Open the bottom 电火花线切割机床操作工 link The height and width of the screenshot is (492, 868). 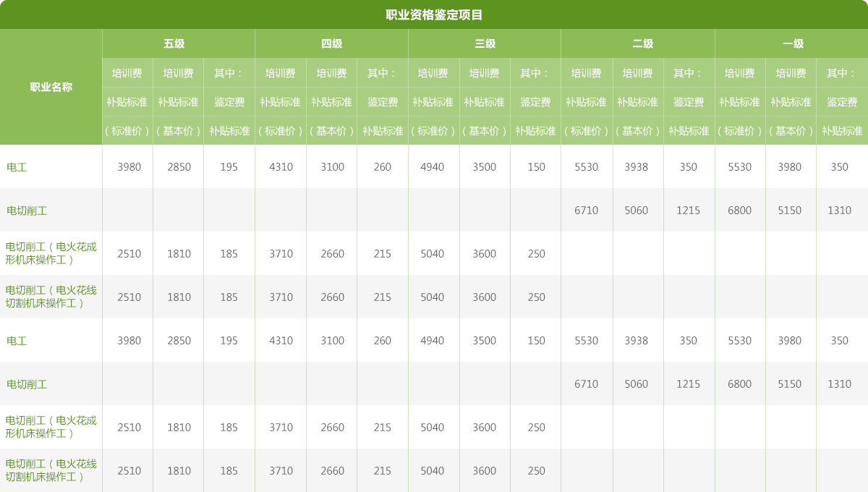[x=51, y=470]
